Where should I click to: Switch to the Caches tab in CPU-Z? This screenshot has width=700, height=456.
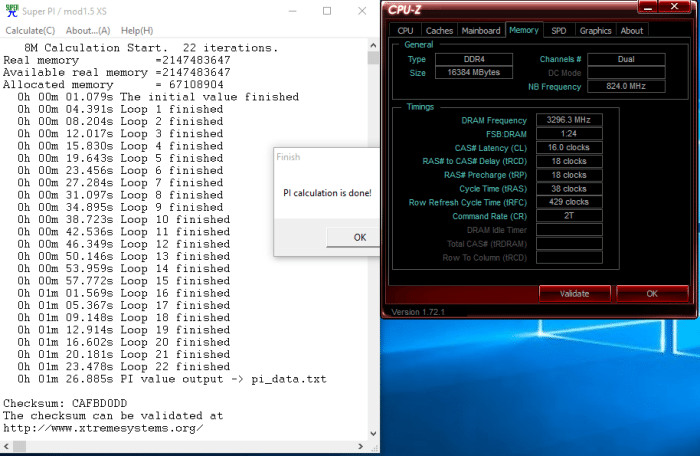click(x=439, y=30)
